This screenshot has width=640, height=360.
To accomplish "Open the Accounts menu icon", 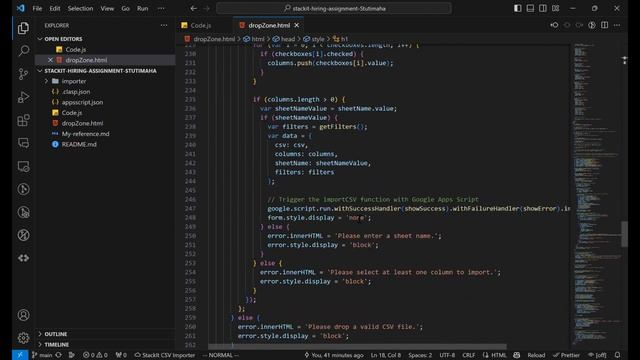I will (23, 315).
